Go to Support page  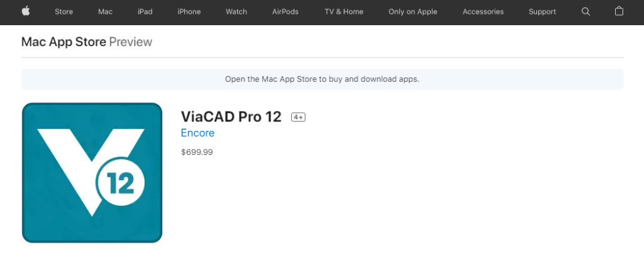pos(542,11)
